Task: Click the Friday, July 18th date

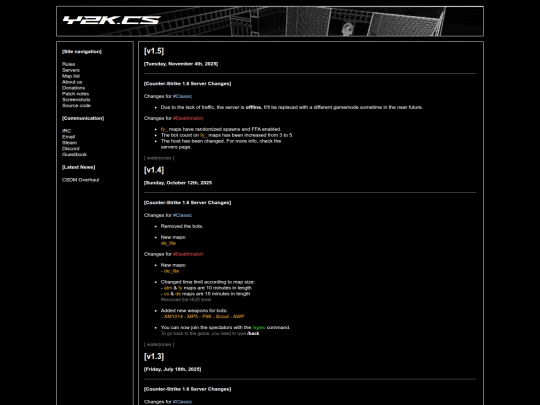Action: [x=173, y=369]
